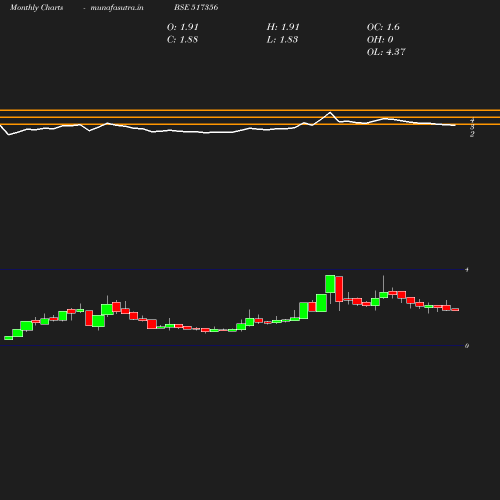Click the 'munafasutra.in' site name
Screen dimensions: 500x500
tap(117, 7)
